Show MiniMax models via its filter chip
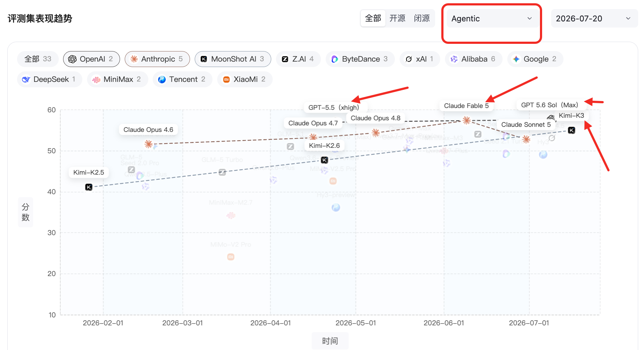 [117, 79]
